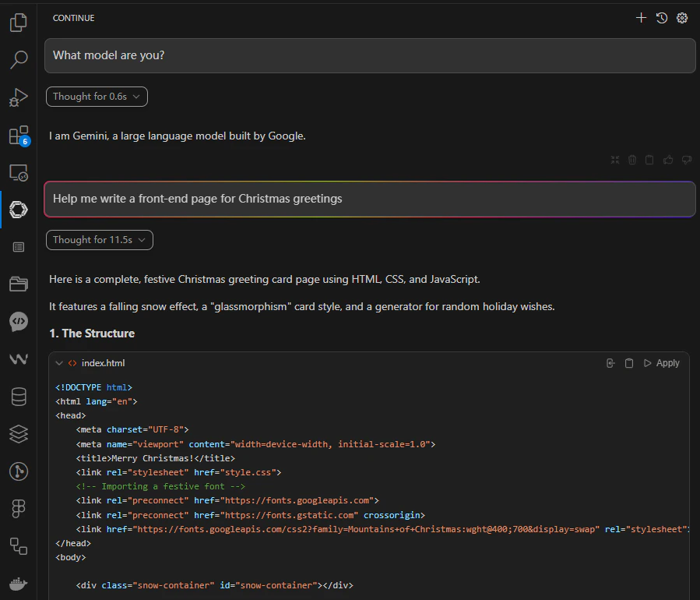Image resolution: width=700 pixels, height=600 pixels.
Task: Click the fonts.googleapis.com preconnect line
Action: (227, 500)
